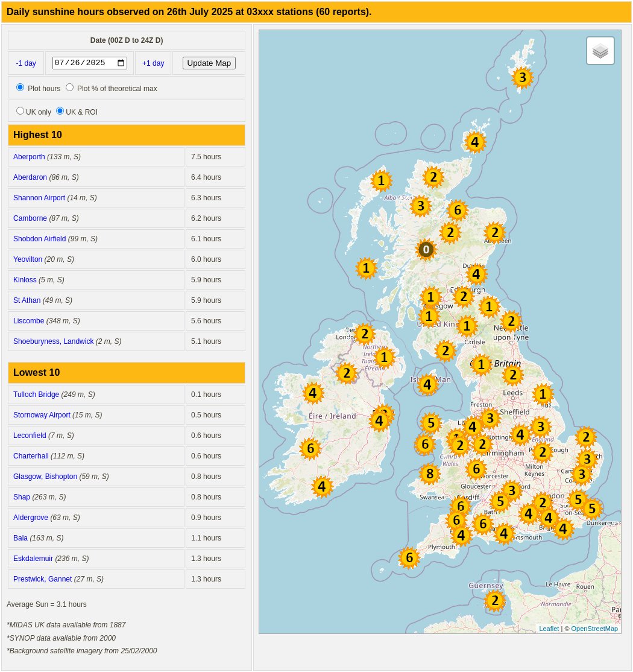The height and width of the screenshot is (672, 633).
Task: Open the Eskdalemuir station link
Action: coord(33,559)
